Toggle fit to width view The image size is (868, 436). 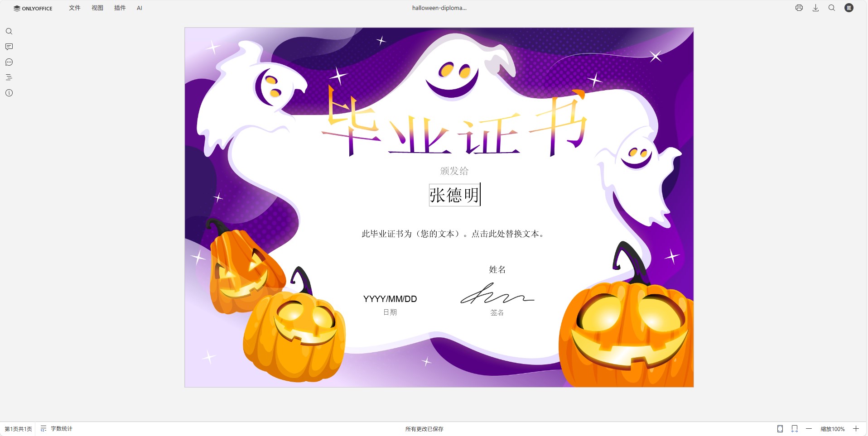795,429
